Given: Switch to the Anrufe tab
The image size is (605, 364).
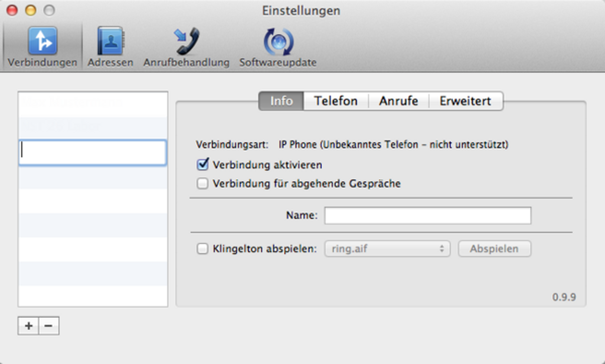Looking at the screenshot, I should tap(398, 101).
